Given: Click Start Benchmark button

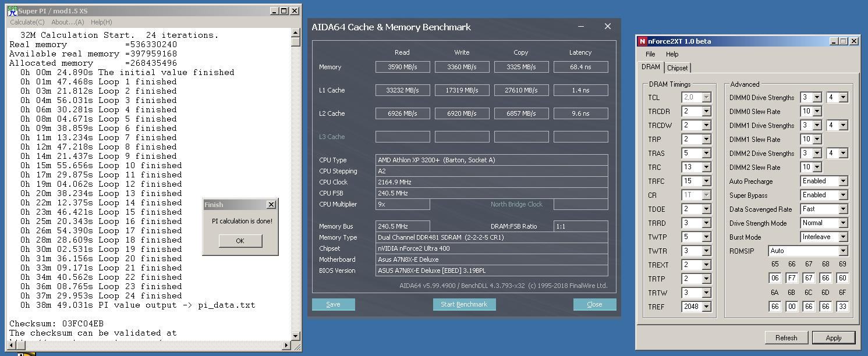Looking at the screenshot, I should 464,304.
